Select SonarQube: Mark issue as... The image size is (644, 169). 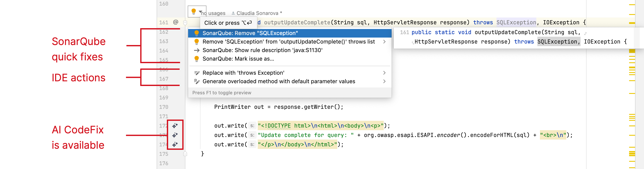pos(289,59)
